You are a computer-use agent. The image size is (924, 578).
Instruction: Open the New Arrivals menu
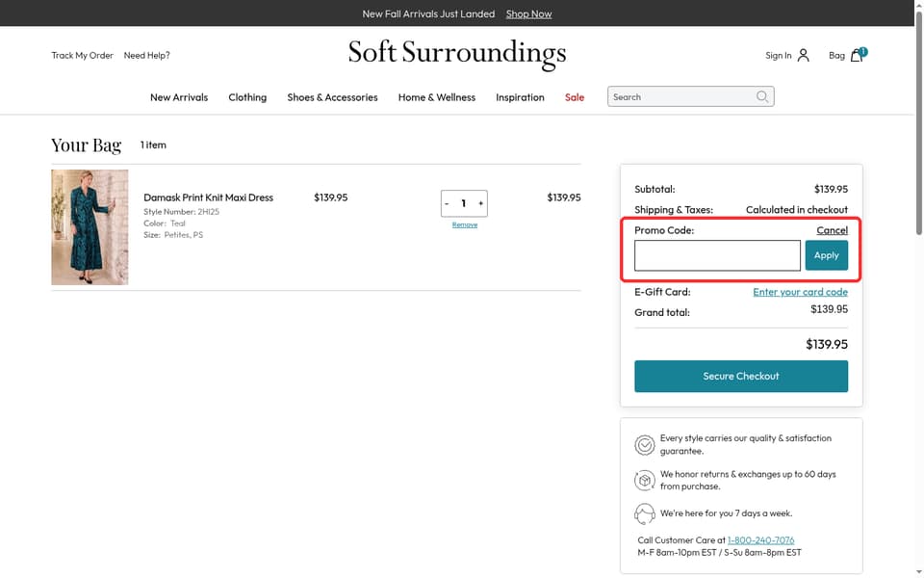179,97
